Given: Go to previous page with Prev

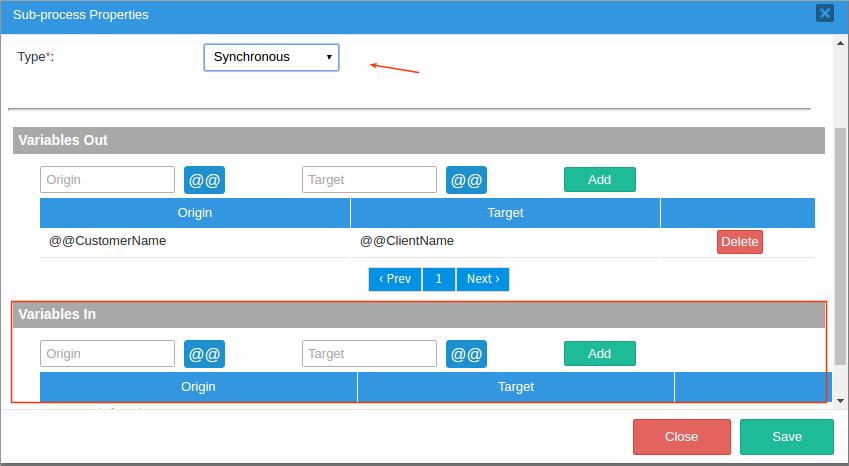Looking at the screenshot, I should [395, 279].
